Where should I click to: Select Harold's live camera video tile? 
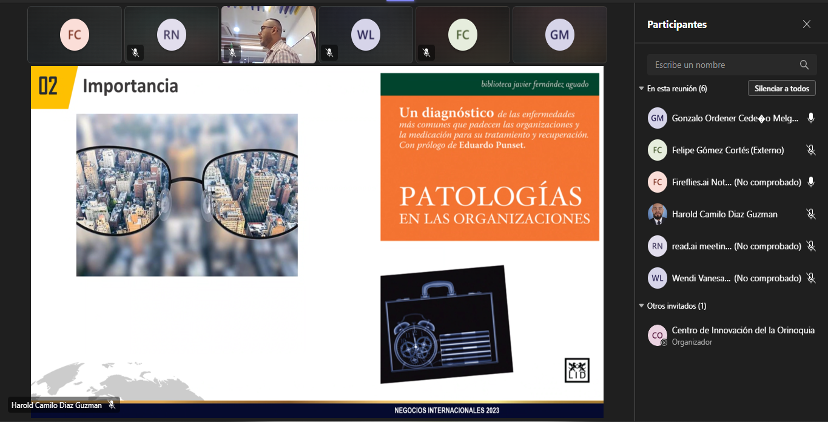click(x=268, y=35)
